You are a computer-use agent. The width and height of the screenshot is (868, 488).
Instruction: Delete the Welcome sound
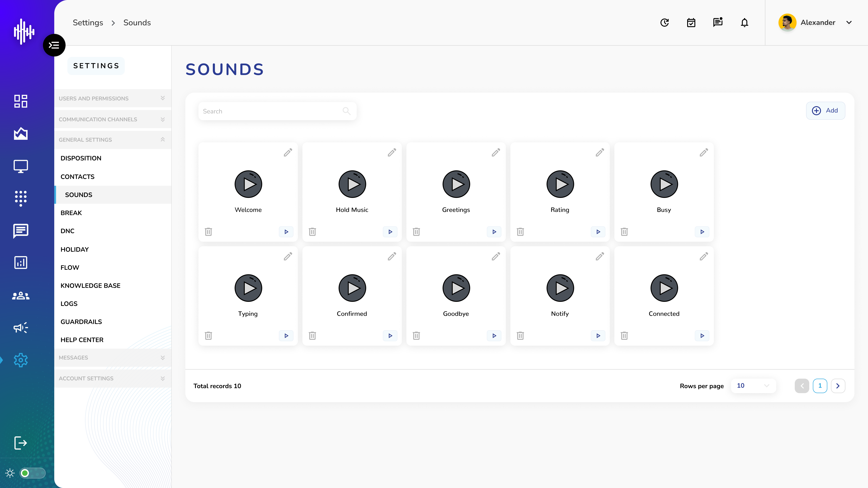(208, 232)
